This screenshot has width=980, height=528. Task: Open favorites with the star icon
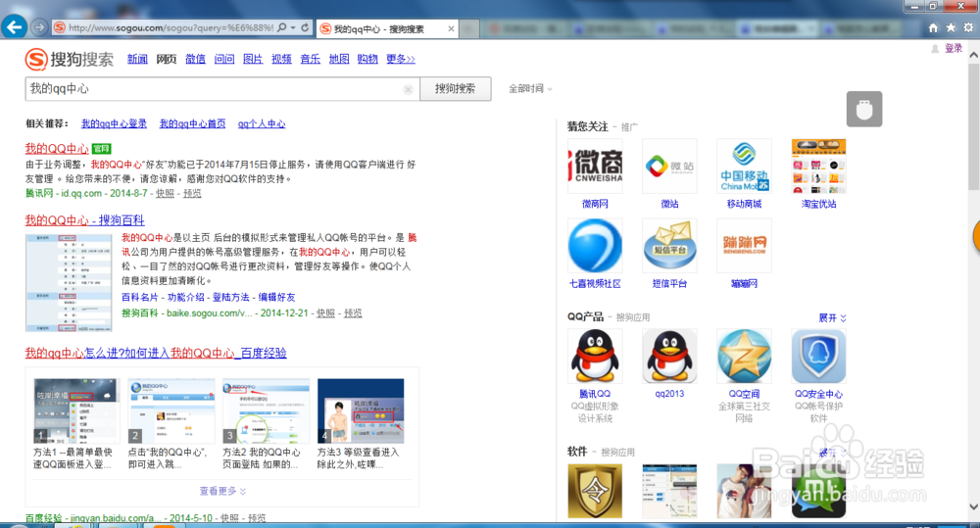[951, 27]
